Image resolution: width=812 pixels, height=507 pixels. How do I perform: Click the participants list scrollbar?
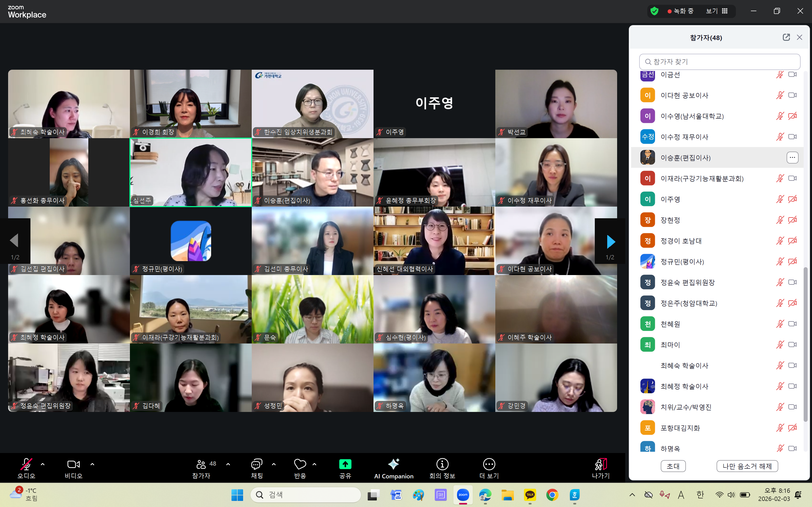click(x=806, y=344)
